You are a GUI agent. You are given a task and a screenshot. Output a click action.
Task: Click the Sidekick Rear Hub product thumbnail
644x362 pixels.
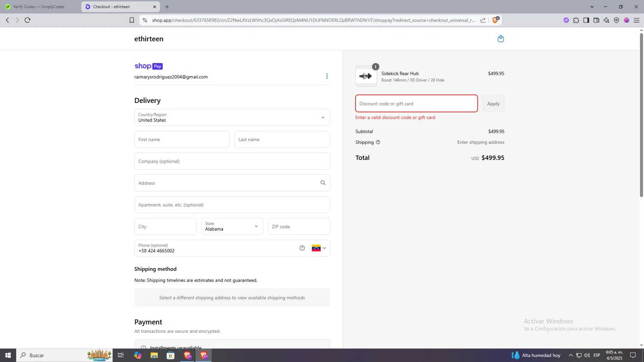[366, 76]
